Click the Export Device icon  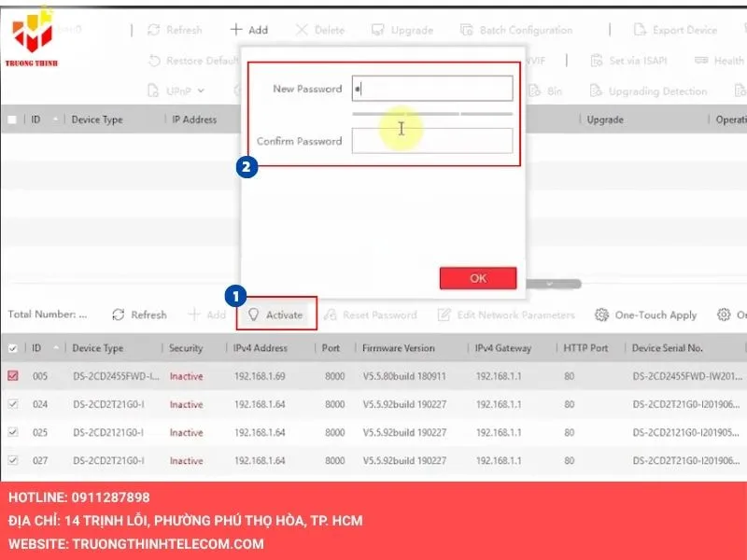coord(640,30)
